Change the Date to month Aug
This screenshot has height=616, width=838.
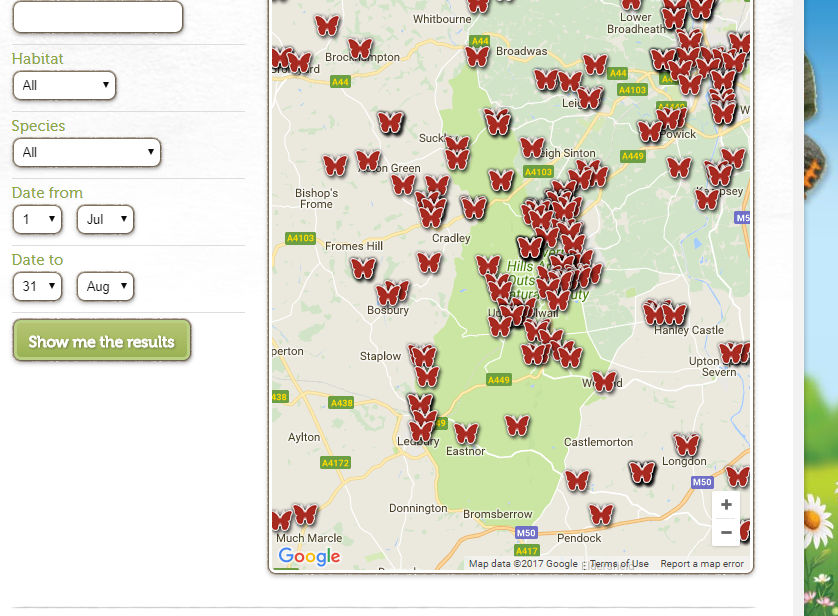coord(105,287)
